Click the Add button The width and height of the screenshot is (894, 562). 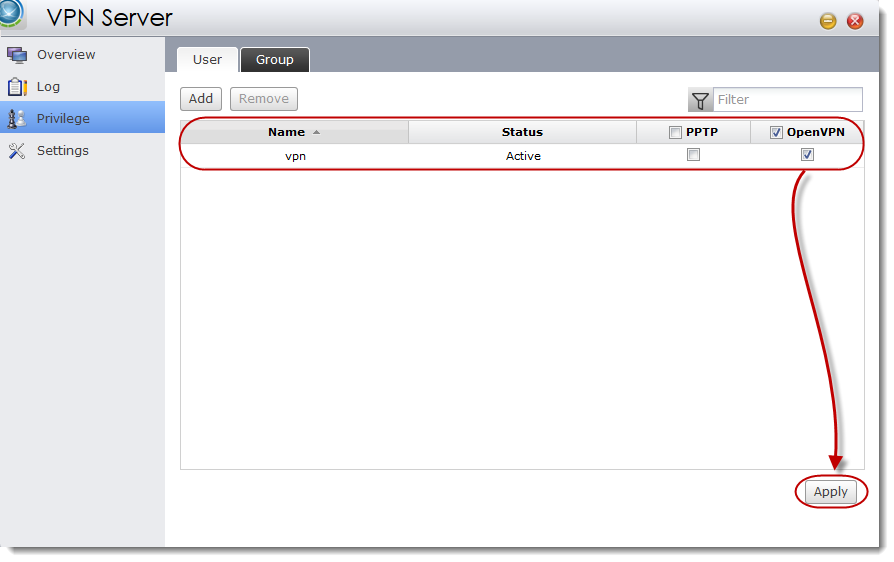tap(201, 99)
